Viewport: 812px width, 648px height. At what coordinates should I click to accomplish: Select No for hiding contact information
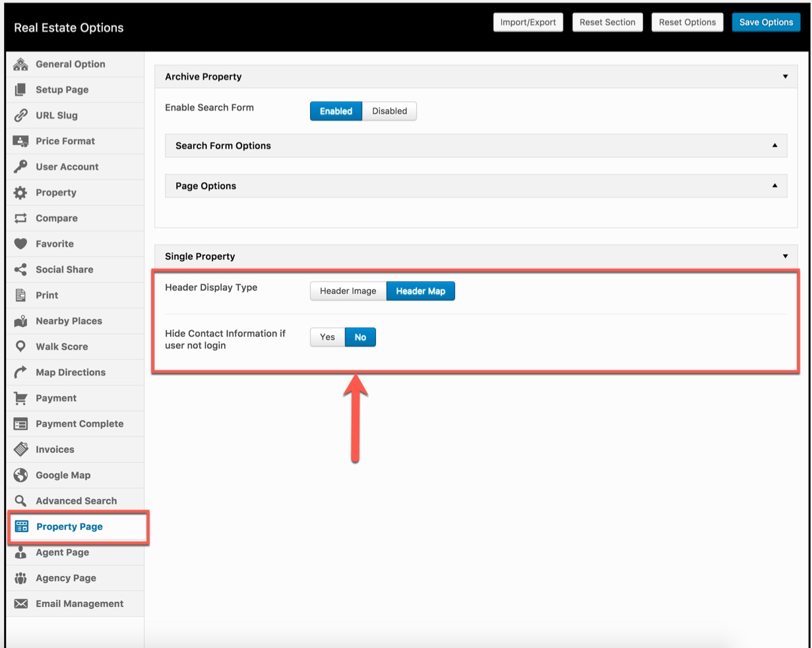(x=360, y=338)
